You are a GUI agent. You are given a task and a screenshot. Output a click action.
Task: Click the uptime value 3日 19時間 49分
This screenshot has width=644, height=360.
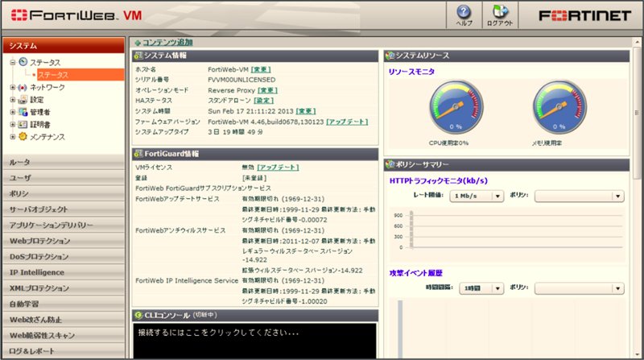[235, 132]
